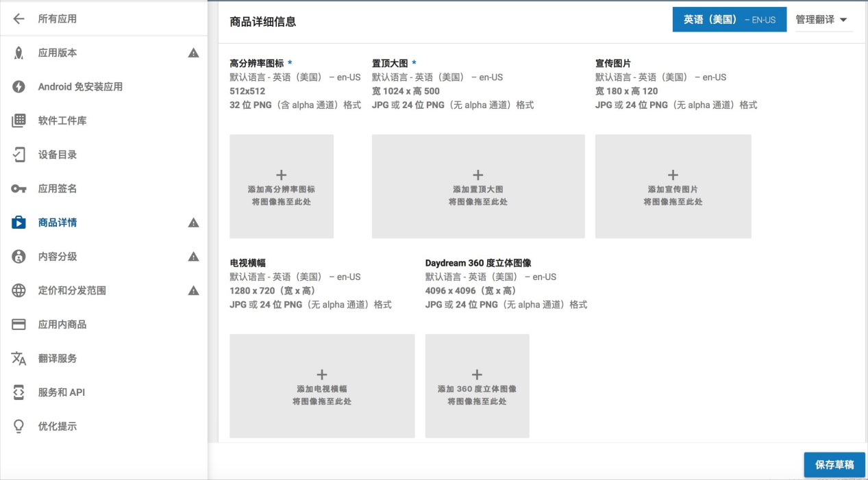Click the 设备目录 device icon
The height and width of the screenshot is (480, 868).
[x=18, y=155]
